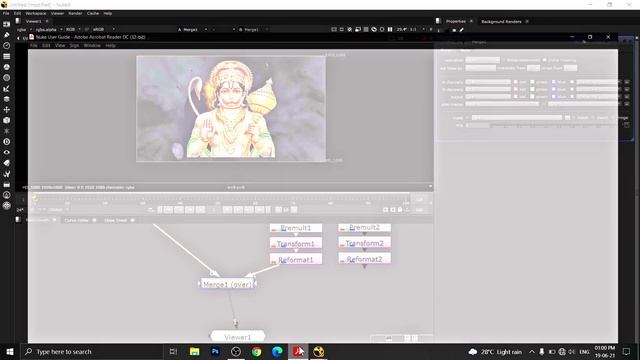
Task: Switch to the Curve Editor tab
Action: pos(76,220)
